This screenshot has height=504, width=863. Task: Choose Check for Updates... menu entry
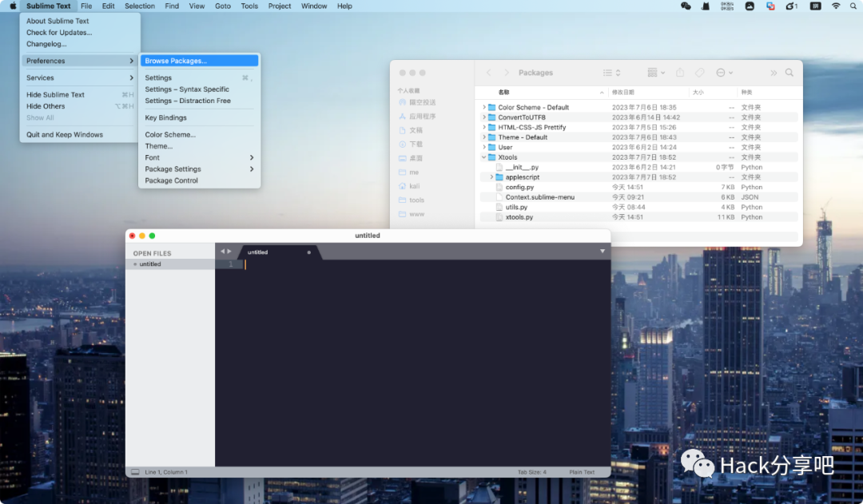[x=80, y=33]
